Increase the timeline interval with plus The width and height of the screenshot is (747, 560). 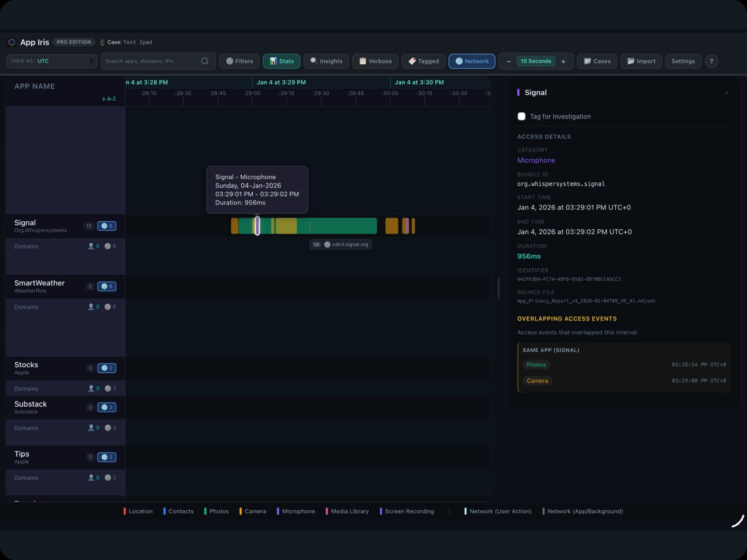pyautogui.click(x=563, y=62)
